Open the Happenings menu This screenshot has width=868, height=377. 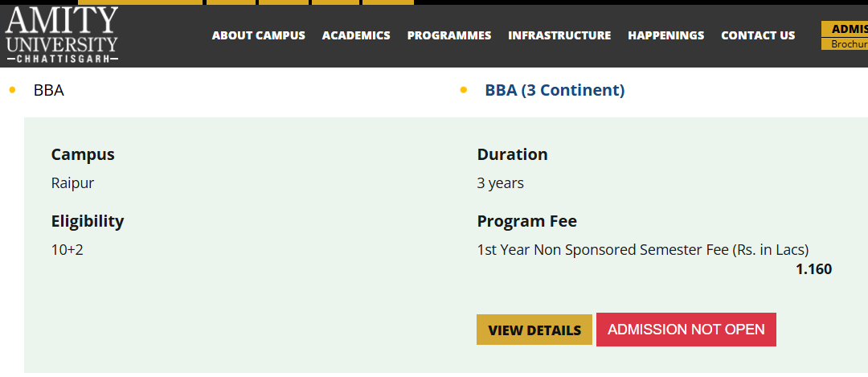tap(666, 35)
